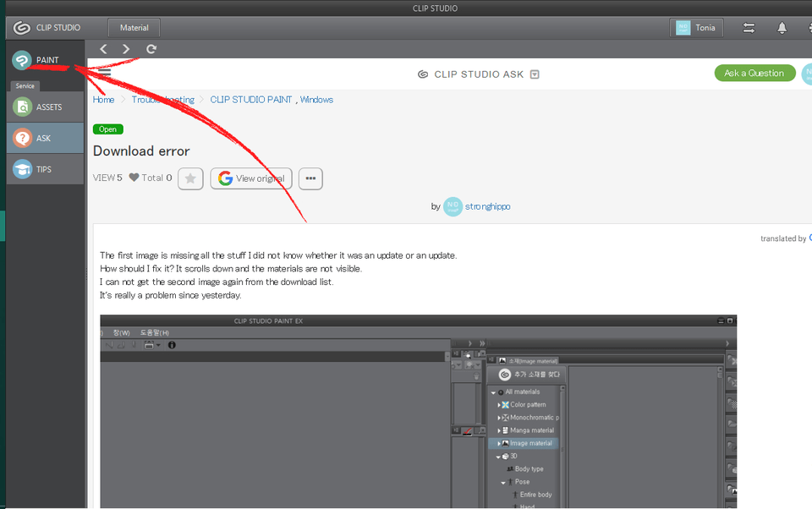Open the ASK service

(45, 139)
